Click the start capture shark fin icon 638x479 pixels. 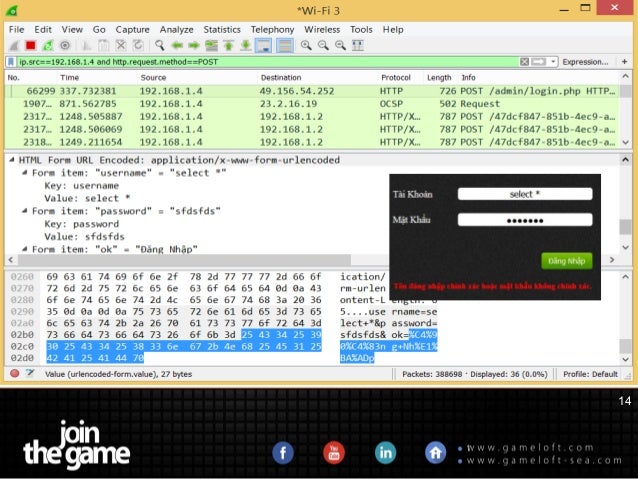[14, 46]
